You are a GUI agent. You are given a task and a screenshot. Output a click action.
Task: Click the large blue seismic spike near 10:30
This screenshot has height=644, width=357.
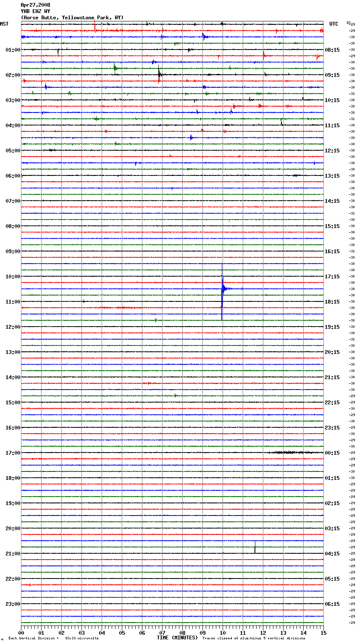[222, 290]
